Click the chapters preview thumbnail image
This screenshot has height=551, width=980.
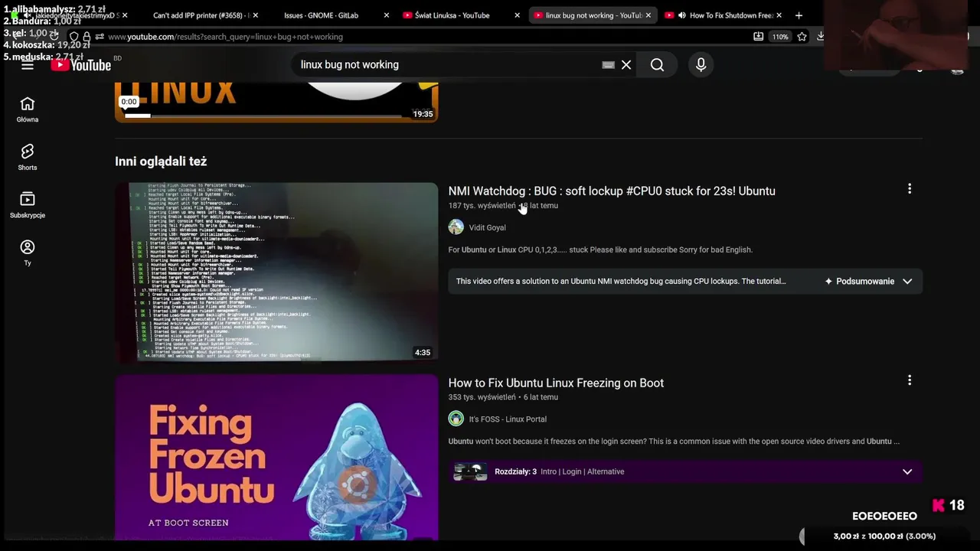(470, 471)
